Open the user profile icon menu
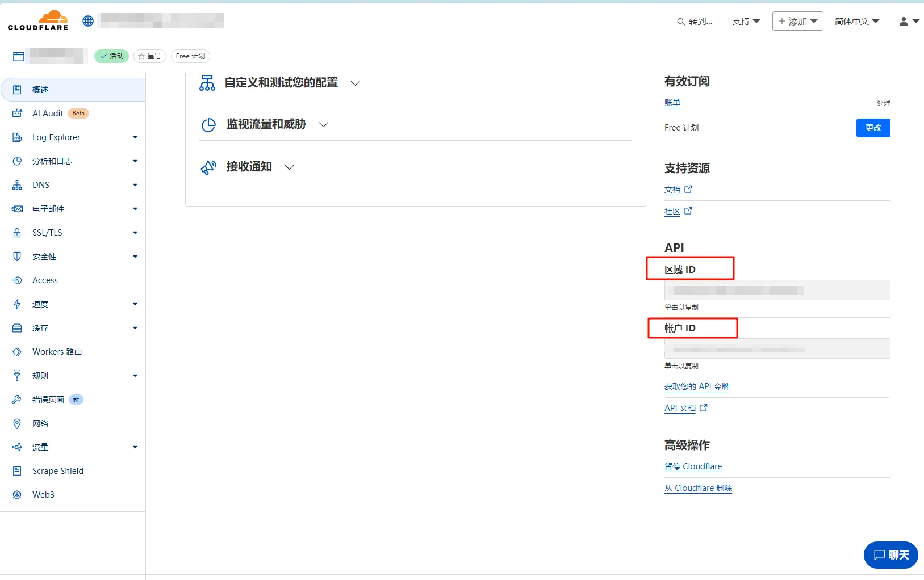This screenshot has height=580, width=924. 909,21
